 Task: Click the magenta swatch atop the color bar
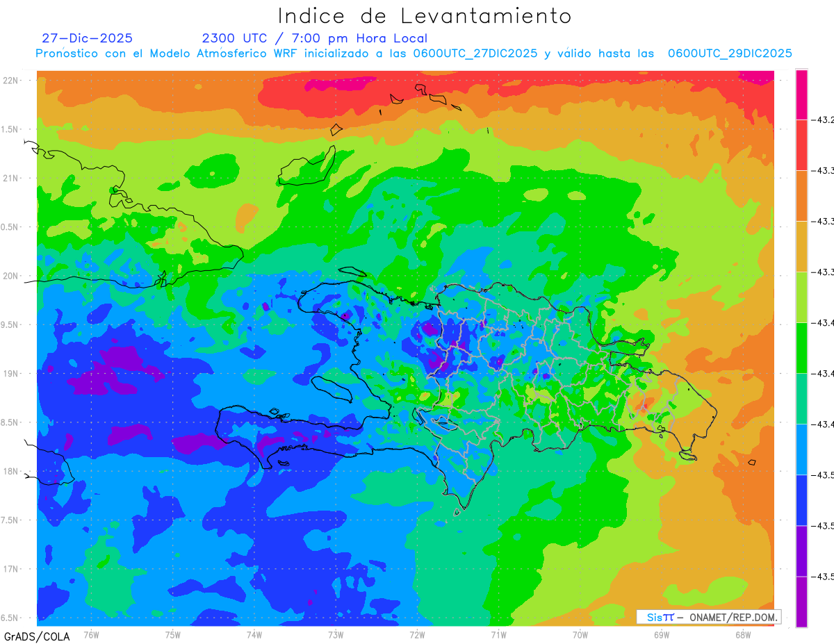click(801, 94)
